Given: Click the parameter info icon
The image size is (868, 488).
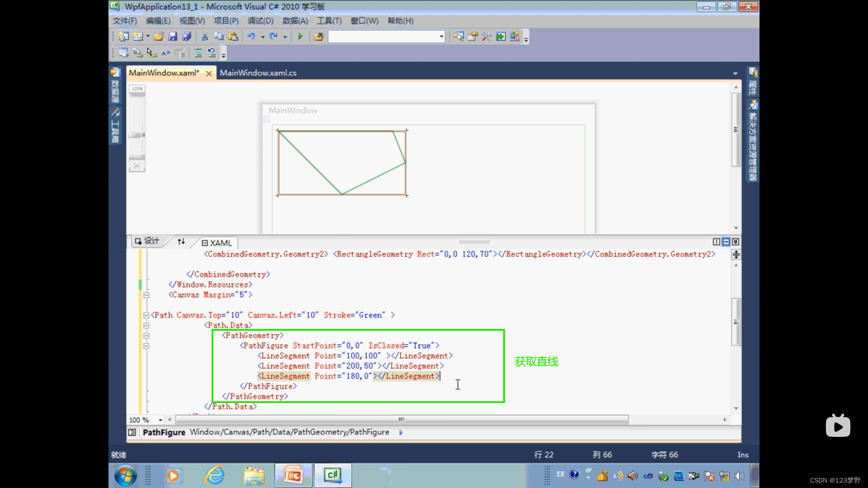Looking at the screenshot, I should [138, 53].
